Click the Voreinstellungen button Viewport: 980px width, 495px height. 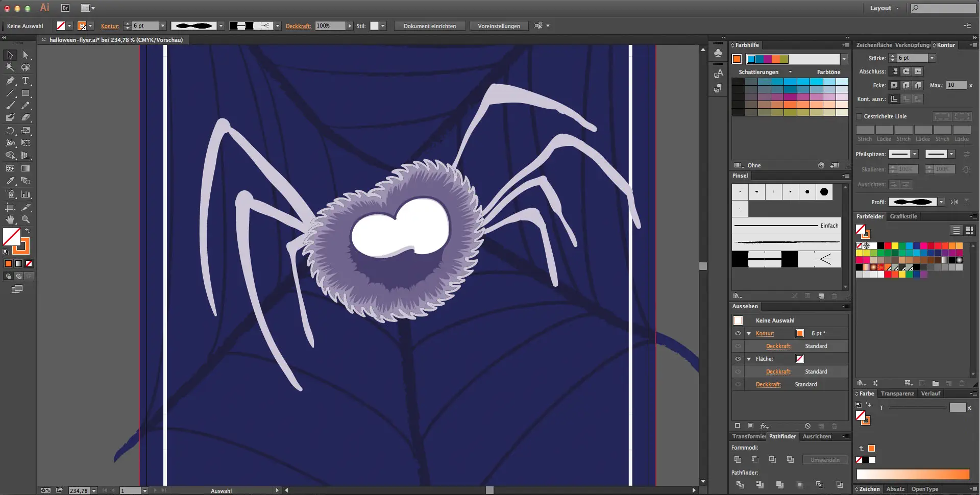pyautogui.click(x=499, y=26)
